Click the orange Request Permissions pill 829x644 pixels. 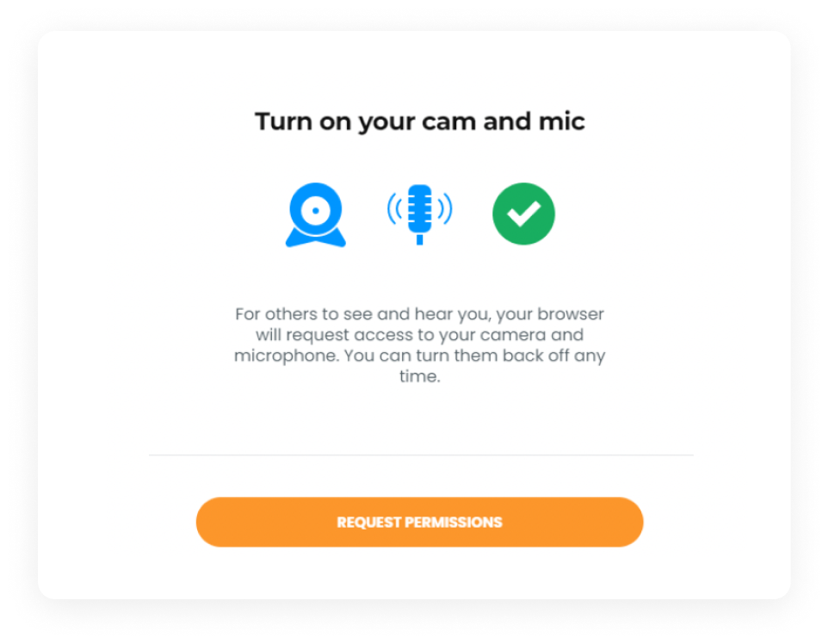(420, 522)
